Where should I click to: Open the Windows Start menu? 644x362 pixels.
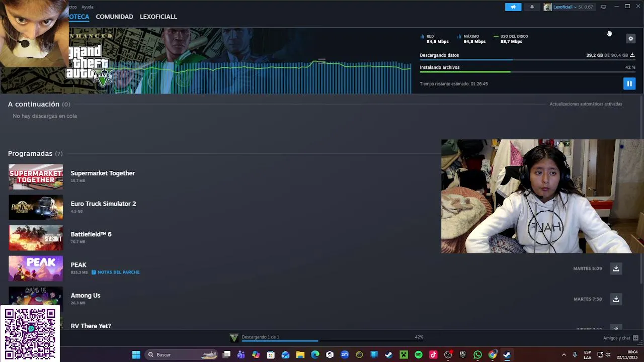pos(136,355)
